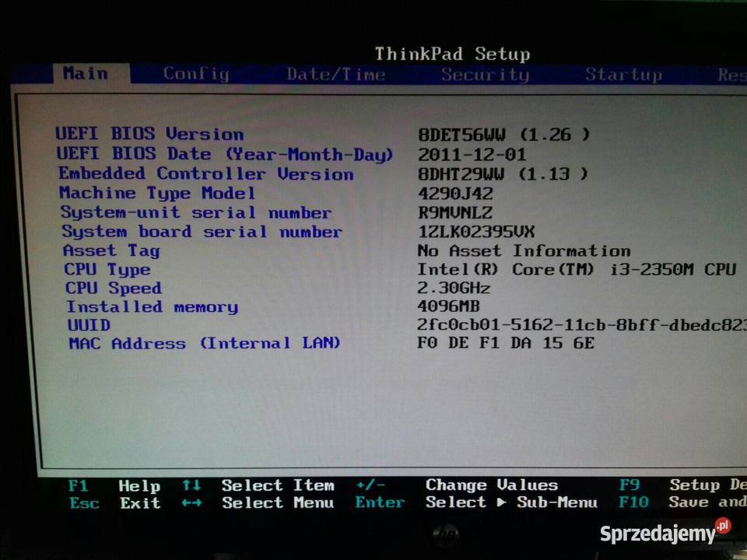
Task: Select the 2.30GHz speed value
Action: pyautogui.click(x=454, y=288)
